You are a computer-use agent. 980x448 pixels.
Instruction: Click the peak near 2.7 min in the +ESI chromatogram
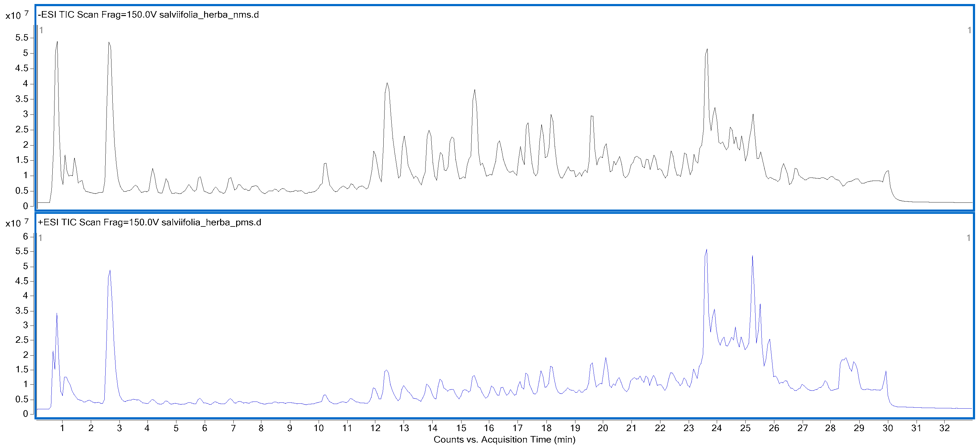(110, 271)
